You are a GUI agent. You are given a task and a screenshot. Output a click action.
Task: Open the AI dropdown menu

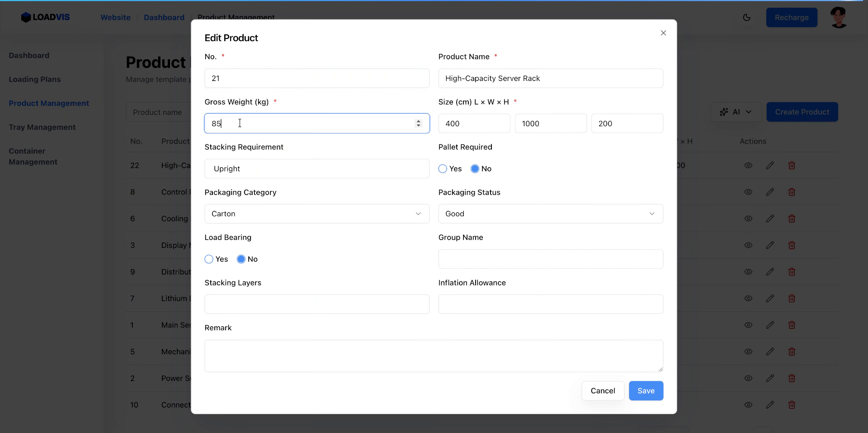tap(736, 112)
